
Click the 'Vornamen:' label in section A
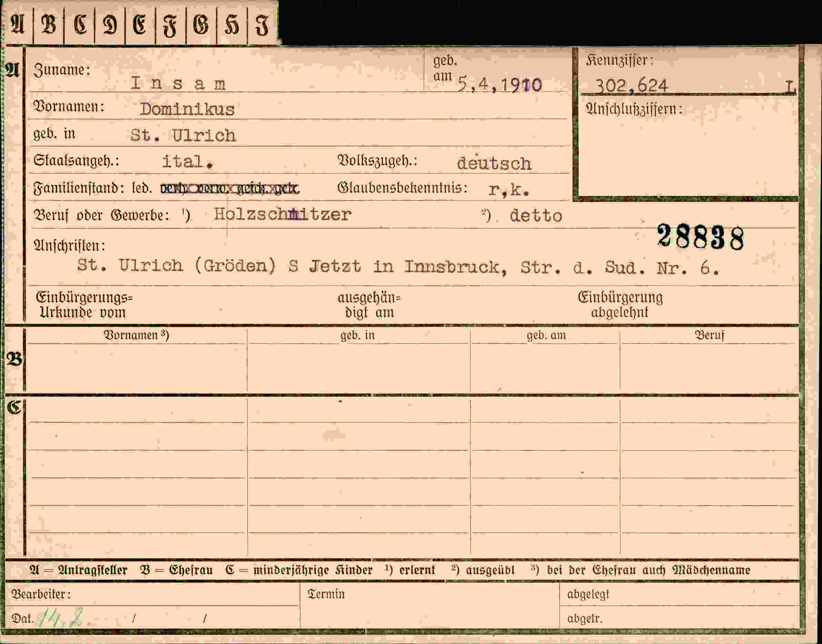(x=69, y=107)
